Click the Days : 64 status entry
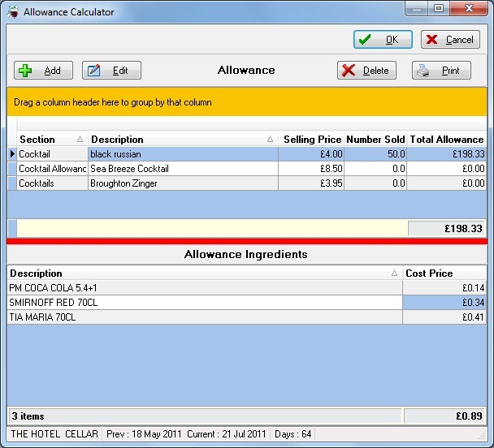 click(x=293, y=434)
